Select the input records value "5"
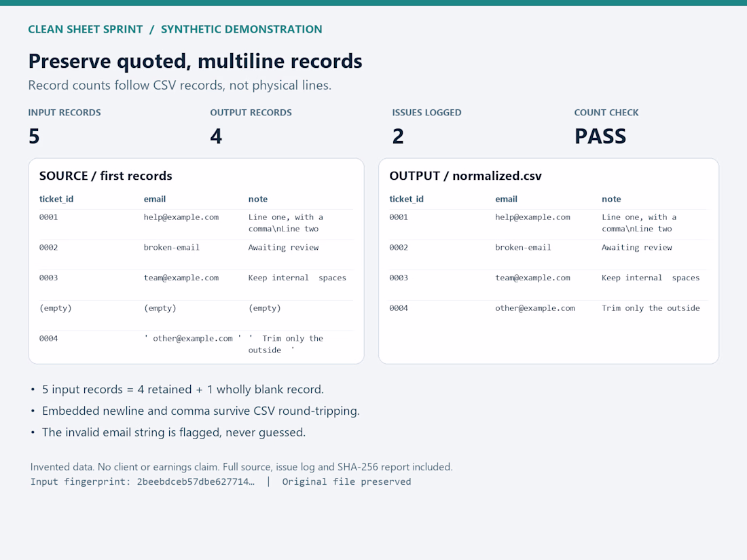This screenshot has height=560, width=747. (34, 136)
